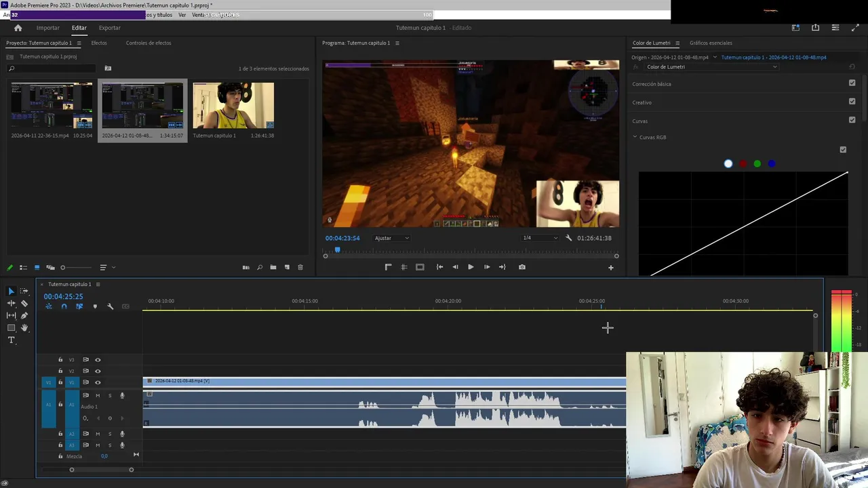Switch to Exportar workspace tab
868x488 pixels.
[109, 28]
